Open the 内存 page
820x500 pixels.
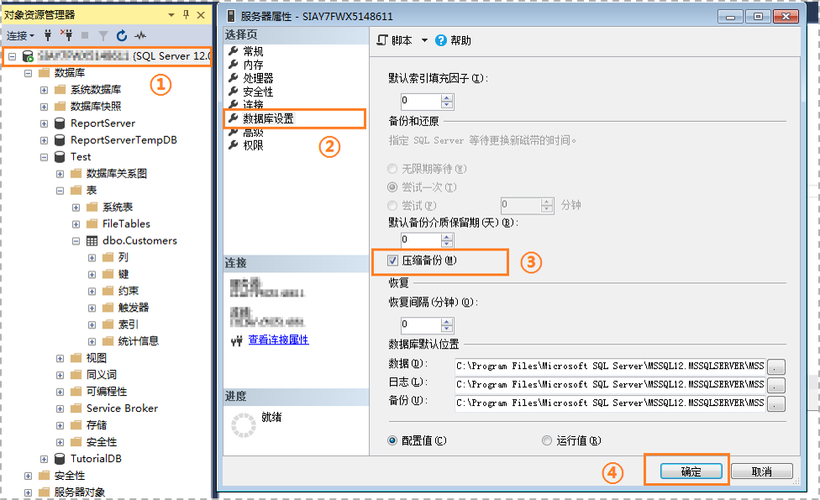[x=253, y=65]
